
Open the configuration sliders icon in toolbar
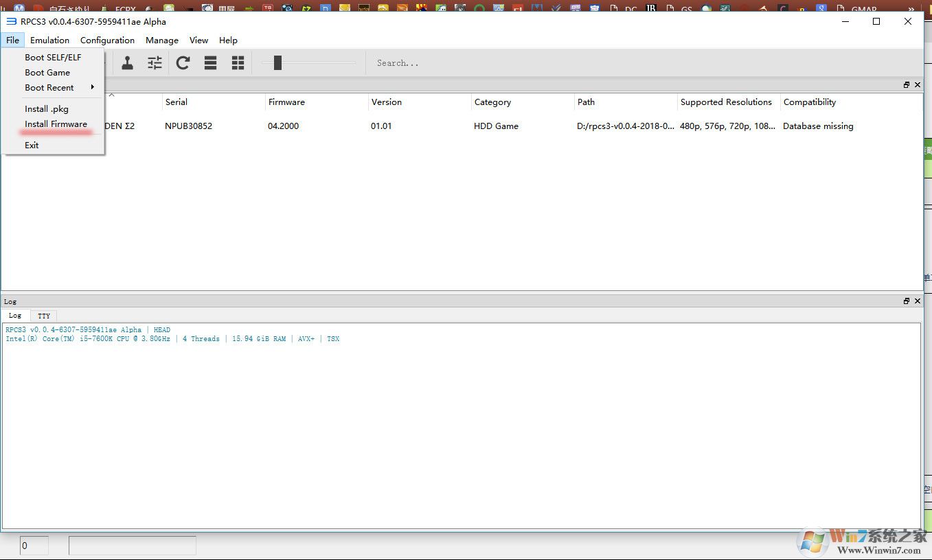coord(155,63)
